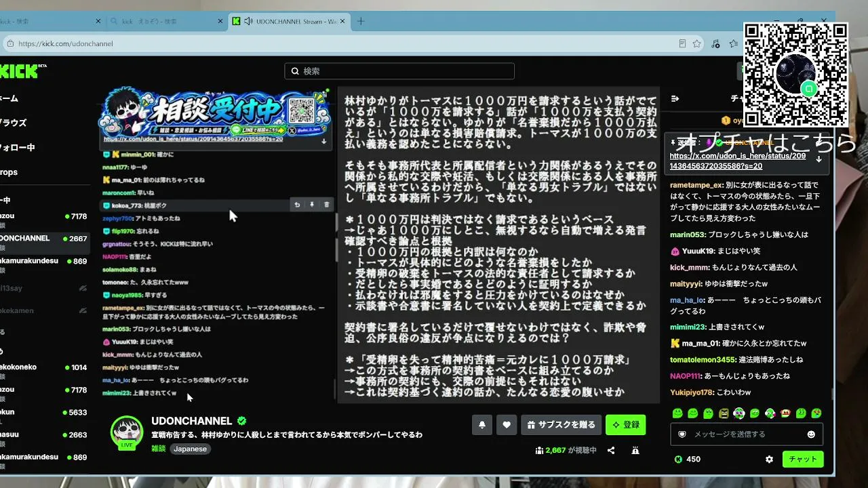Insert the first green blob emote
The image size is (868, 488).
click(677, 413)
